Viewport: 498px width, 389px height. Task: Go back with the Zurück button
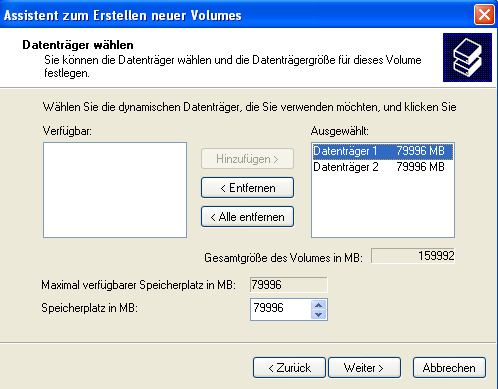click(289, 368)
